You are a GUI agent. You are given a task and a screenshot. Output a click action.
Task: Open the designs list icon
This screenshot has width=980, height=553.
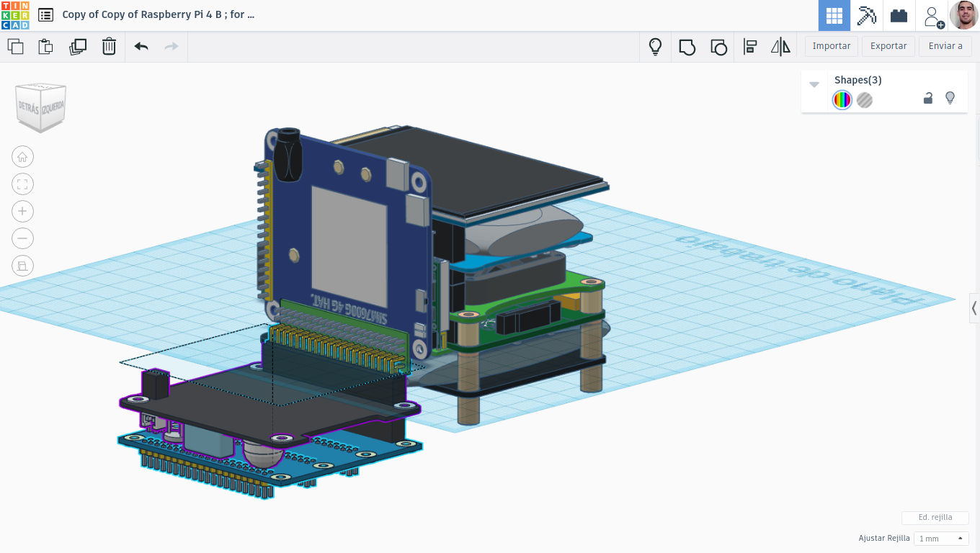[x=45, y=15]
